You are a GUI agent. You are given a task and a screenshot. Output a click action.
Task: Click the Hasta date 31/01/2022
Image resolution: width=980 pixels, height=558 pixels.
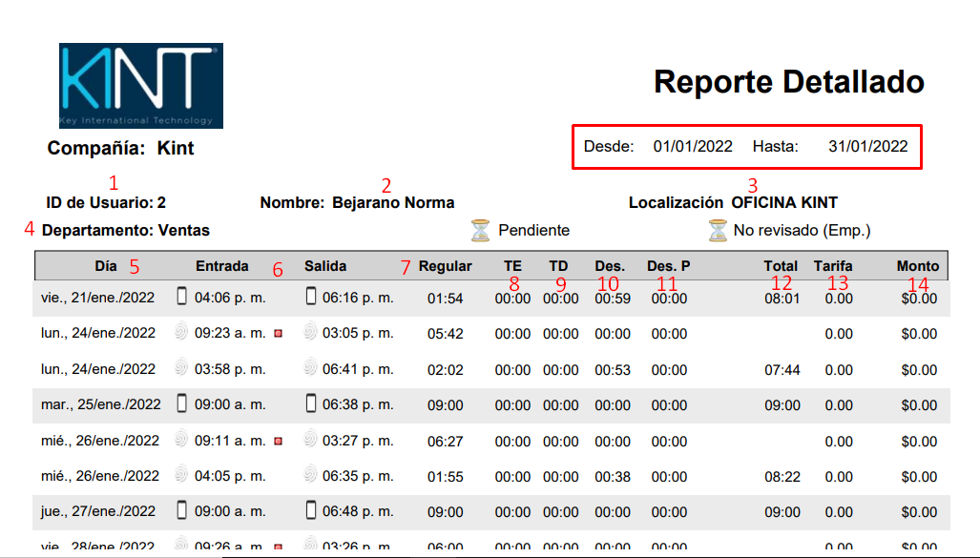coord(867,146)
